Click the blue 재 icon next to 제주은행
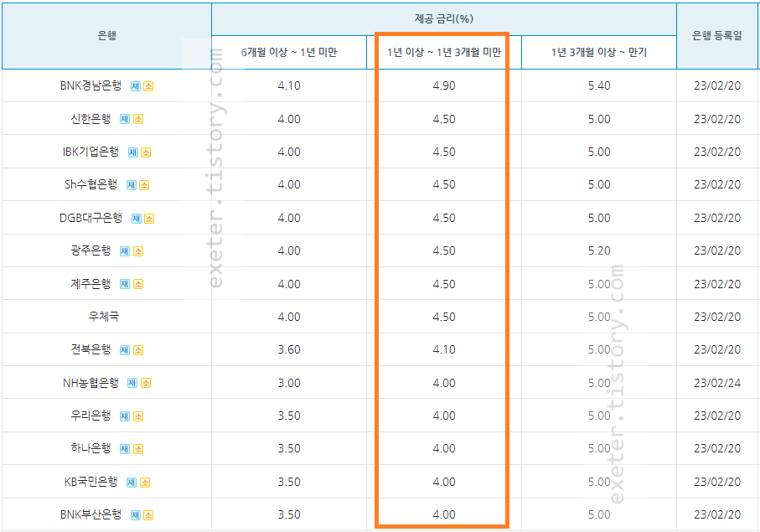 click(x=125, y=284)
